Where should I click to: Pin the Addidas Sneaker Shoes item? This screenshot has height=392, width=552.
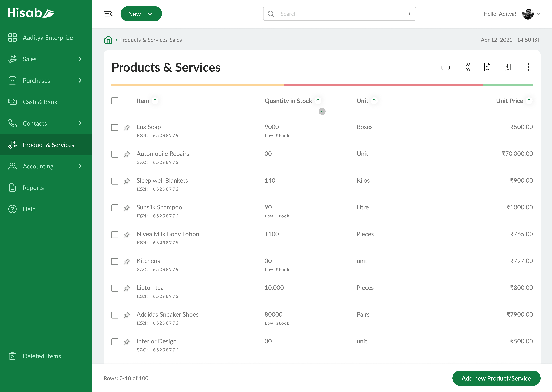(x=127, y=315)
